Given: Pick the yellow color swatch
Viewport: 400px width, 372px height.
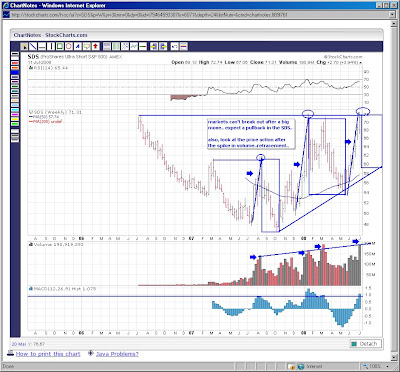Looking at the screenshot, I should (15, 119).
